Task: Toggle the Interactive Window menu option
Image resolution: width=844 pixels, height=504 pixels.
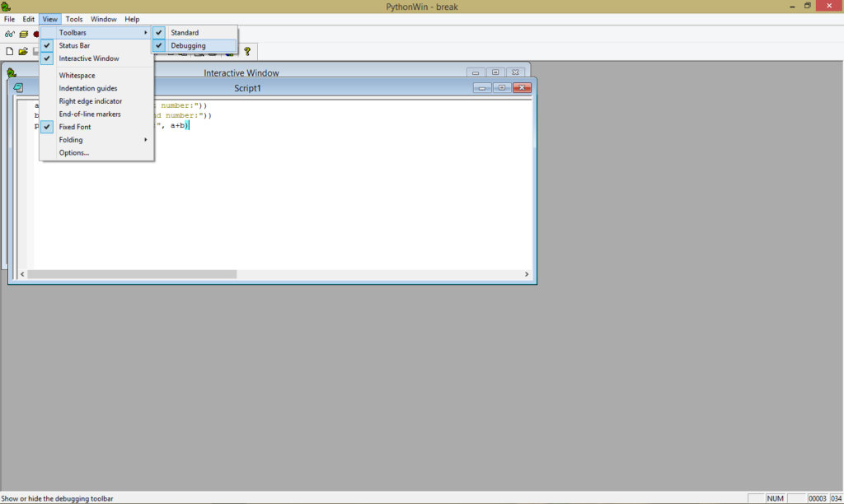Action: tap(97, 58)
